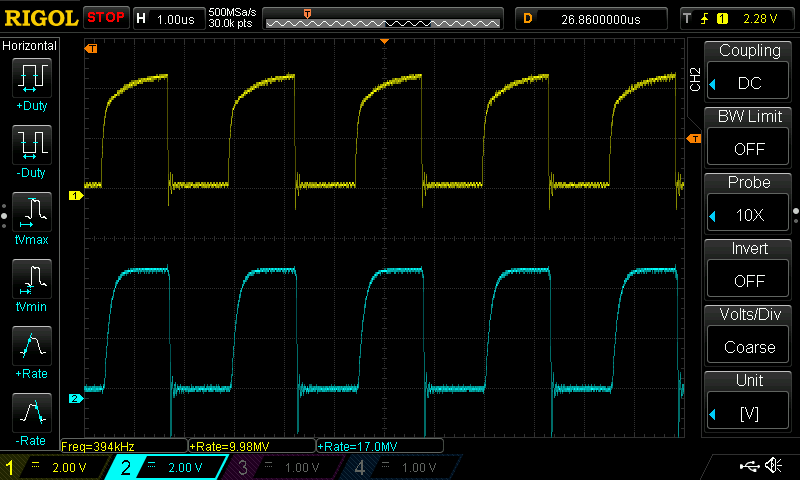The width and height of the screenshot is (800, 480).
Task: Click the center trigger point triangle above grid
Action: click(x=385, y=41)
